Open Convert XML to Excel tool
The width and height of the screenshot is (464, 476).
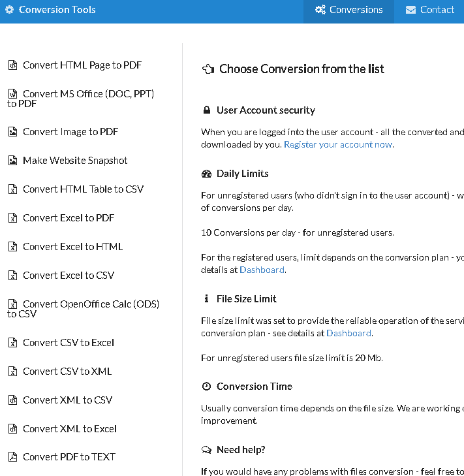pyautogui.click(x=70, y=429)
